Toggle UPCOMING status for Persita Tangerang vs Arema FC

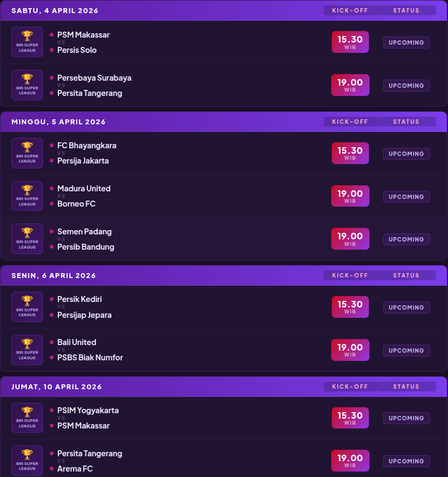(406, 461)
